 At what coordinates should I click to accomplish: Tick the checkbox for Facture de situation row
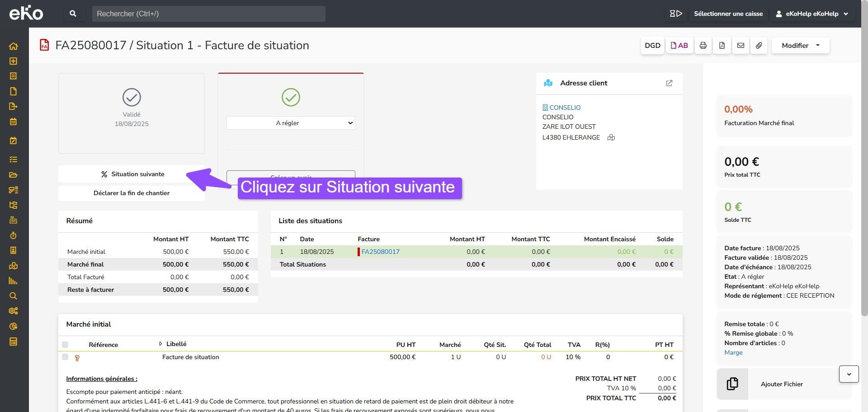[65, 357]
